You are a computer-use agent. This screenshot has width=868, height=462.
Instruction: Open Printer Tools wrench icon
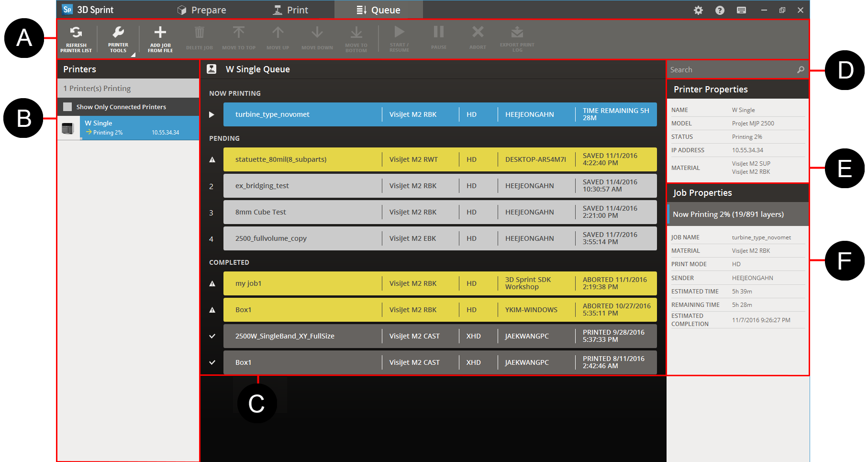pos(118,33)
